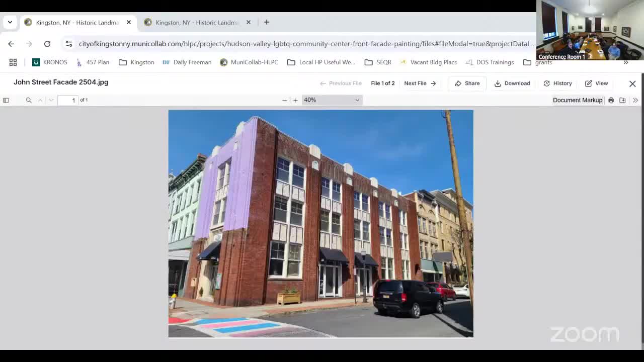
Task: Click the save-to-folder icon near Document Markup
Action: click(x=622, y=100)
